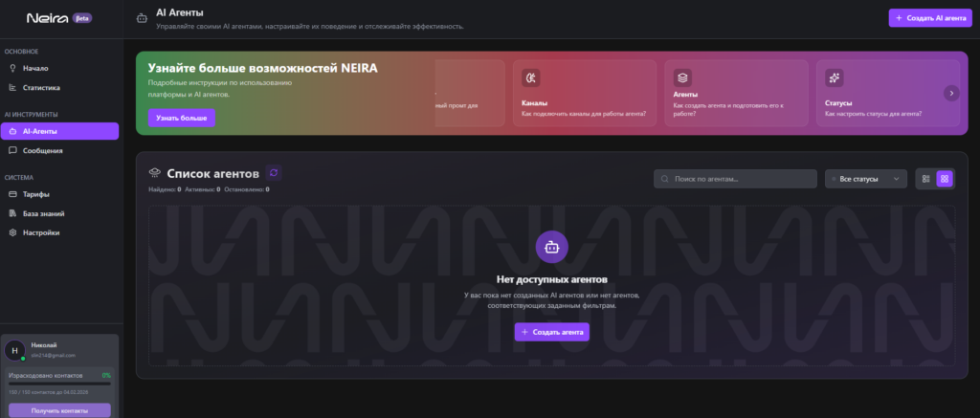The image size is (980, 418).
Task: Open the Агенты instruction card
Action: 736,93
